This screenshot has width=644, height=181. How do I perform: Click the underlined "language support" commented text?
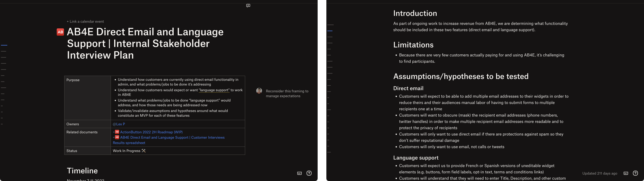pos(214,90)
